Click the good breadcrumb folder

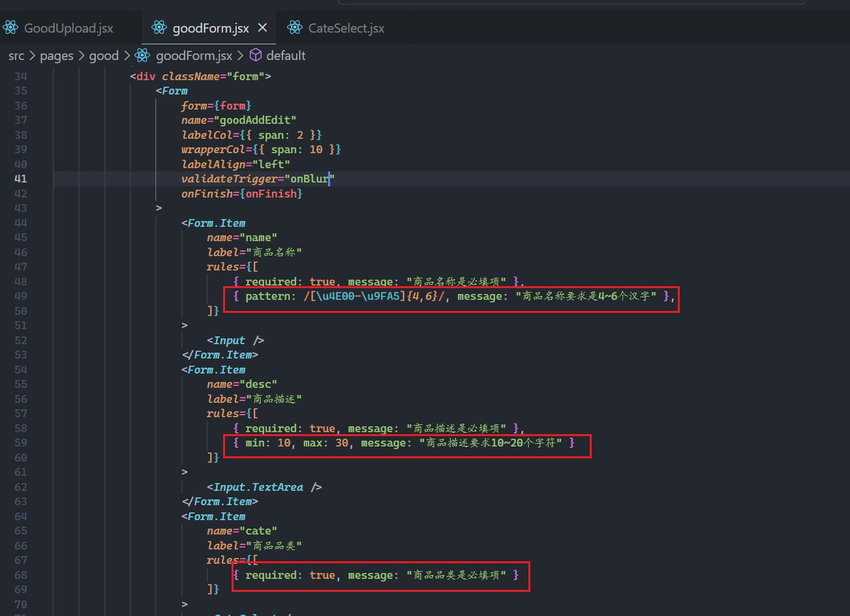pos(104,56)
